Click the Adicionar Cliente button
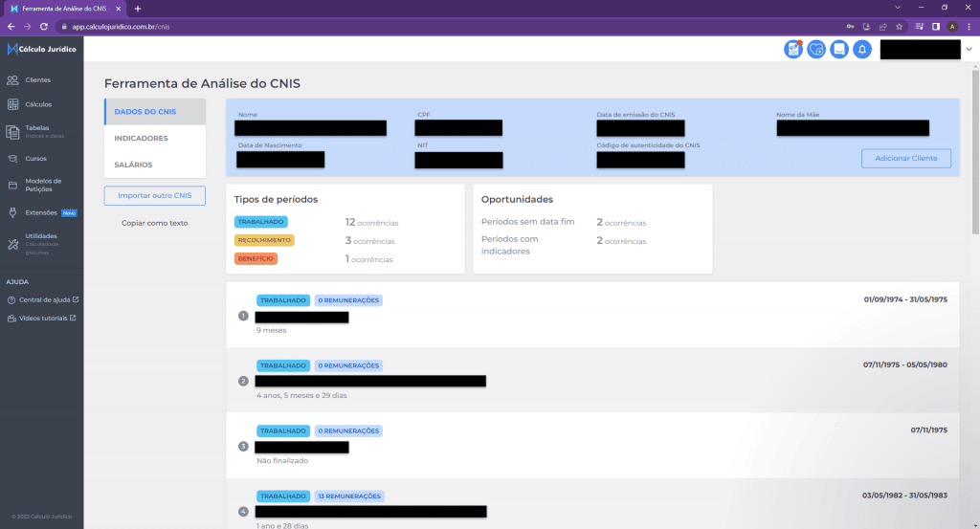This screenshot has height=529, width=980. [x=905, y=158]
